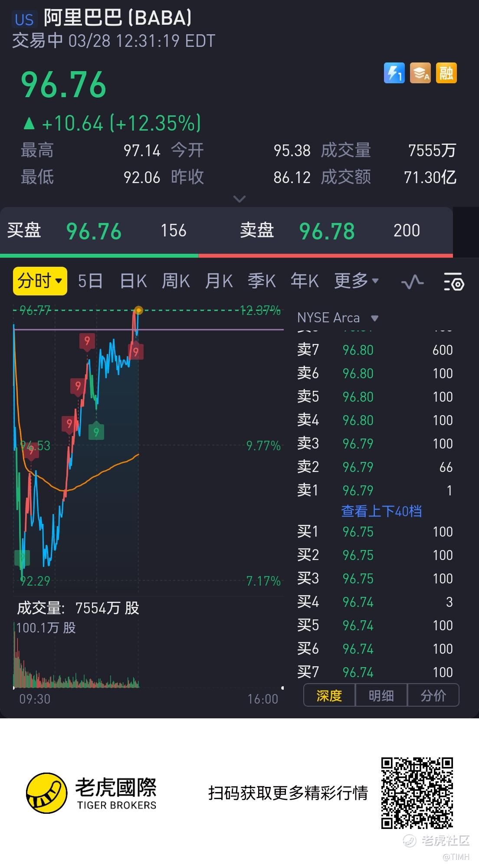Image resolution: width=479 pixels, height=868 pixels.
Task: Tap the green 9 signal marker on chart
Action: tap(96, 431)
